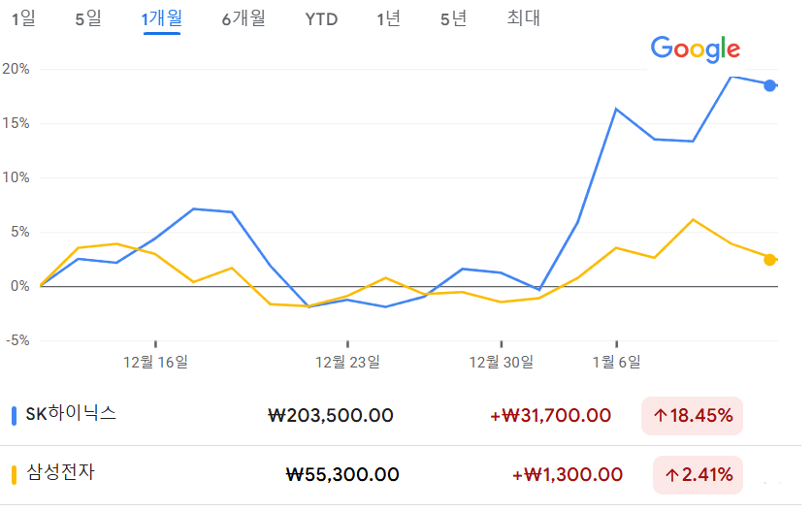Open the 6개월 range tab
This screenshot has width=812, height=511.
point(244,18)
